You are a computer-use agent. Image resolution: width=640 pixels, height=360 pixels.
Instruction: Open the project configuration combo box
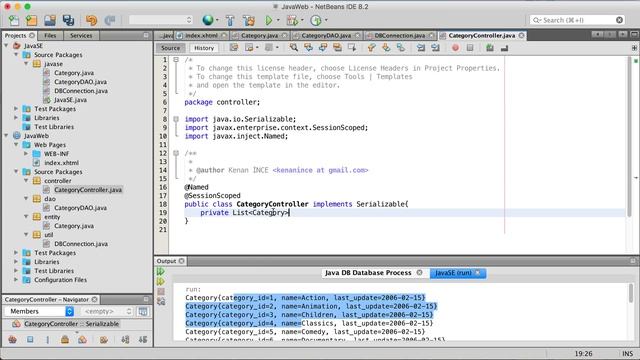coord(160,20)
